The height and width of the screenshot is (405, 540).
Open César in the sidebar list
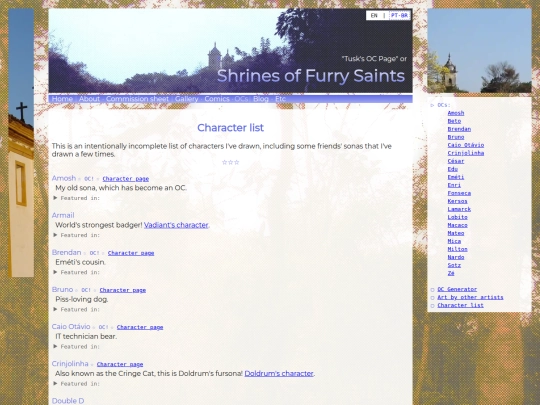pos(456,161)
